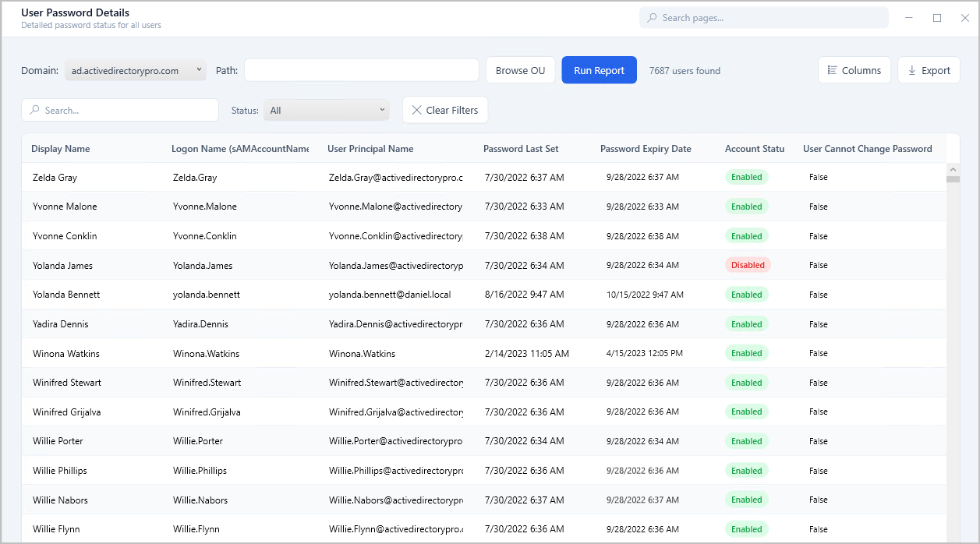Sort by User Principal Name header

[370, 149]
